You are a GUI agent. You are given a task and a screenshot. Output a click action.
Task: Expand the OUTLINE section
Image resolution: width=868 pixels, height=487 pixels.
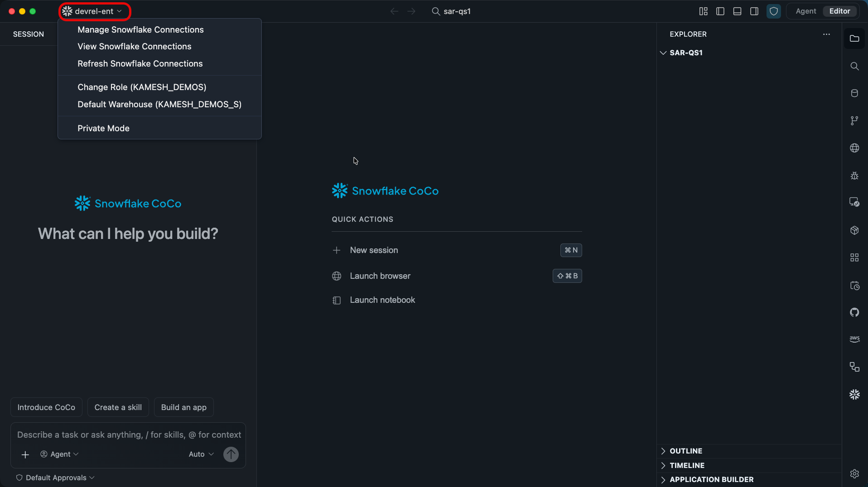coord(748,451)
